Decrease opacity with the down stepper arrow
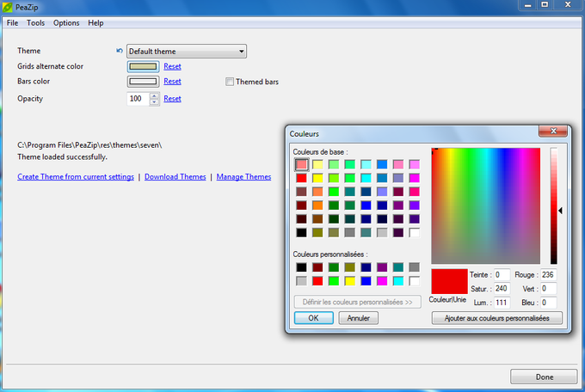Image resolution: width=585 pixels, height=392 pixels. (x=154, y=101)
